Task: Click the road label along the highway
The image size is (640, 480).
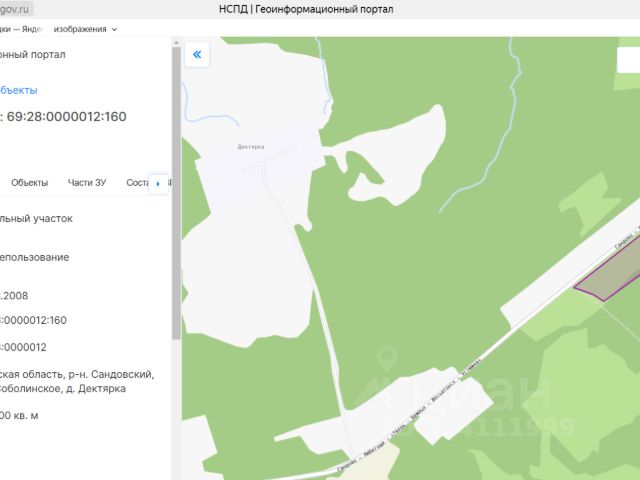Action: click(x=409, y=416)
